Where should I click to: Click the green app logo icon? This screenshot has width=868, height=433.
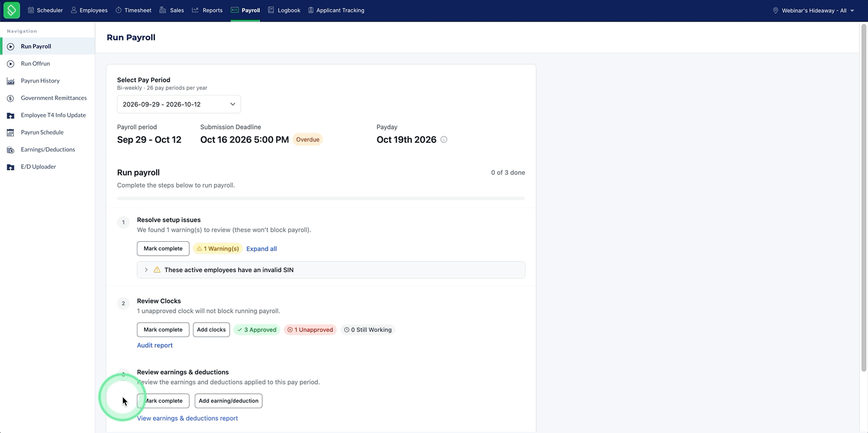[11, 10]
